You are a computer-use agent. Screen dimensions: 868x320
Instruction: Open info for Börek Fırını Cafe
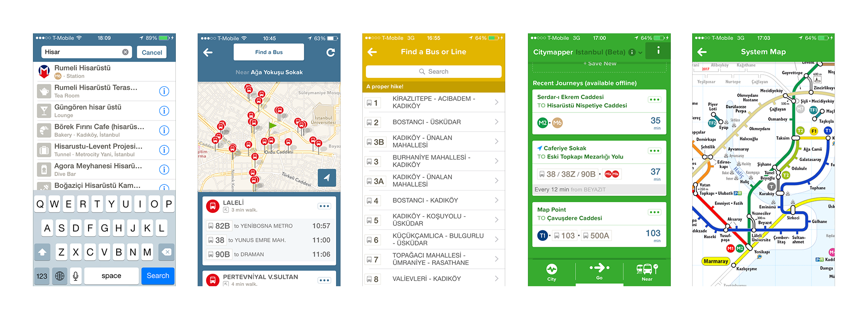tap(164, 130)
